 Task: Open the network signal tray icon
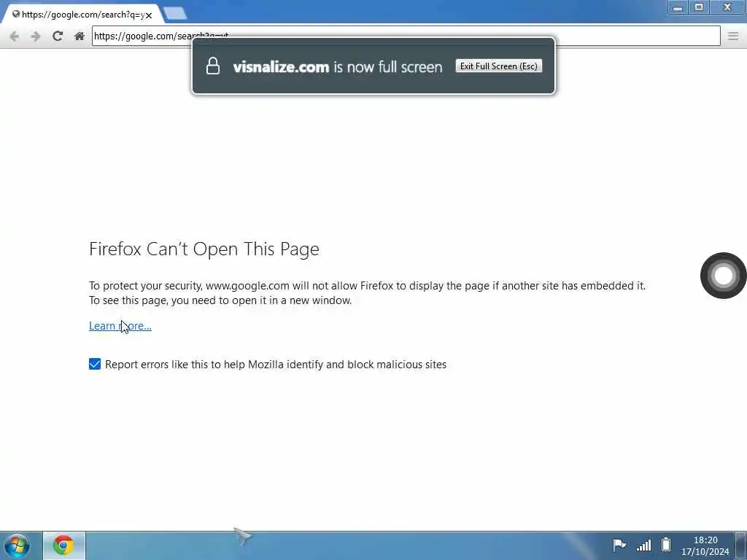click(643, 545)
